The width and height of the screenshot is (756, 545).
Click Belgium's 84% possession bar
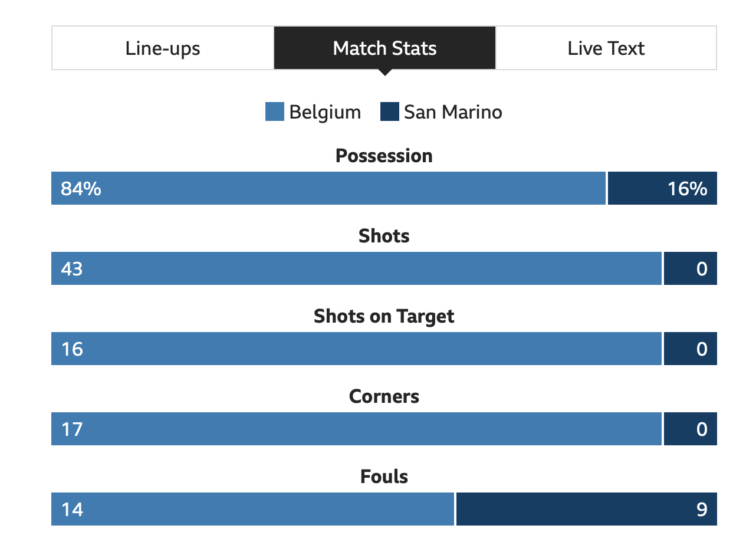click(x=328, y=188)
